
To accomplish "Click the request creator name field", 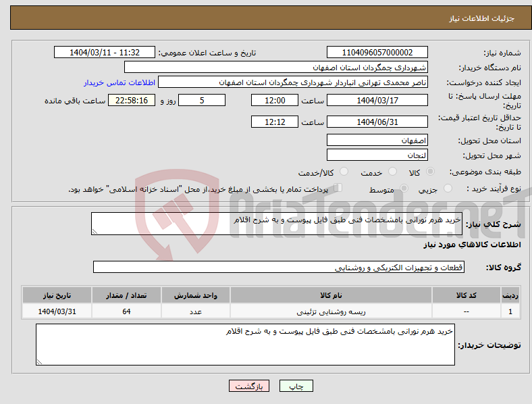I will point(293,82).
